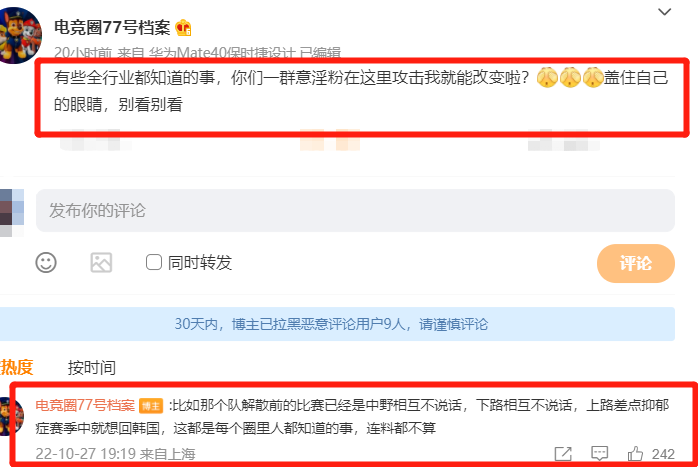This screenshot has width=698, height=467.
Task: Click your own avatar beside comment box
Action: 12,212
